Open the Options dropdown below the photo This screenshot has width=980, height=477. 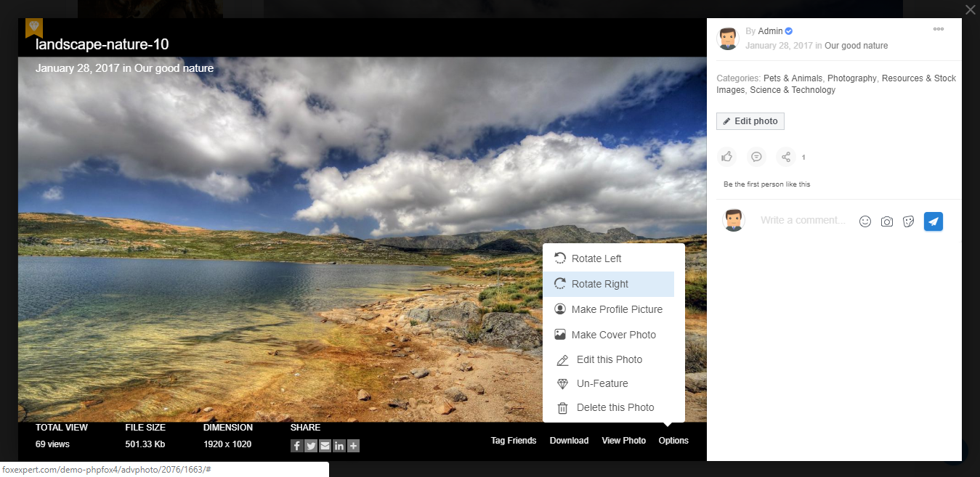(673, 441)
